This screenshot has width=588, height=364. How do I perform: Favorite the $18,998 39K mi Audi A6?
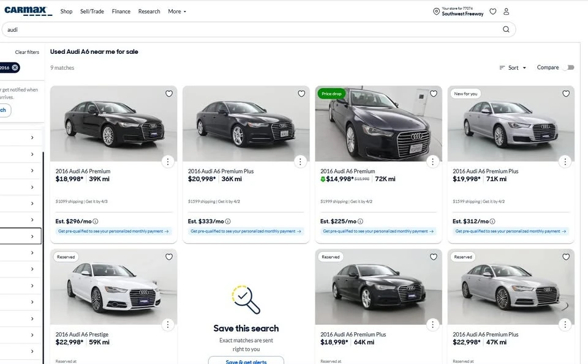click(169, 94)
